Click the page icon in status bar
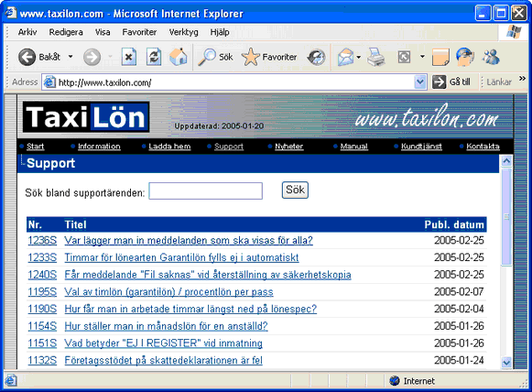This screenshot has height=392, width=532. coord(10,380)
